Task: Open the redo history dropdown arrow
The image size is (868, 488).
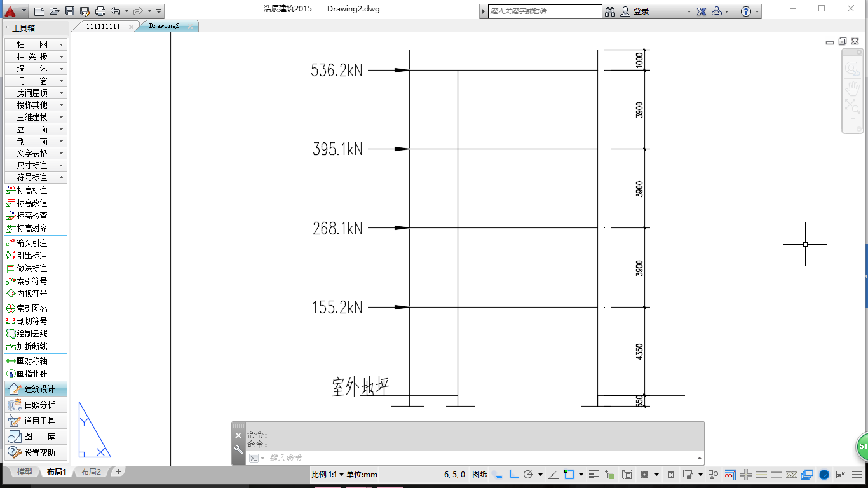Action: (149, 11)
